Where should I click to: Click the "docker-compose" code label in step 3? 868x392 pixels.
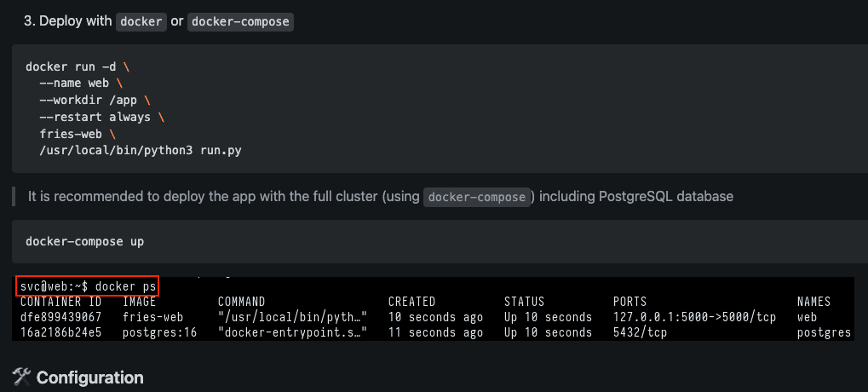click(240, 21)
